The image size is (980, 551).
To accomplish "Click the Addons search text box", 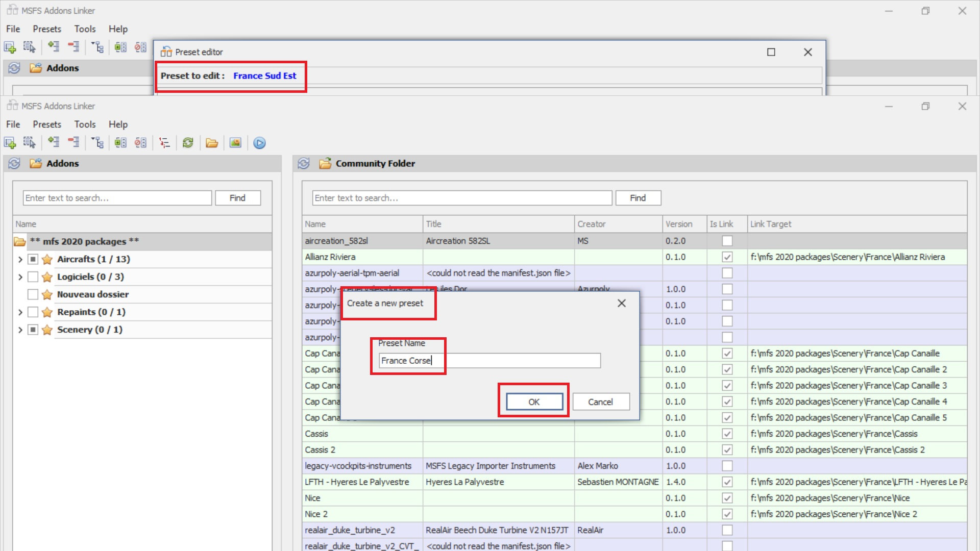I will coord(117,198).
